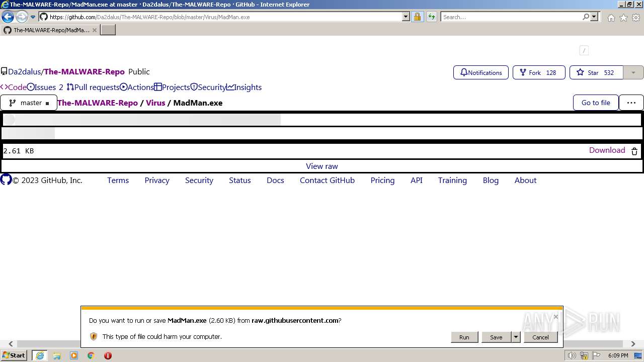
Task: Click the Virus folder breadcrumb
Action: pyautogui.click(x=155, y=103)
